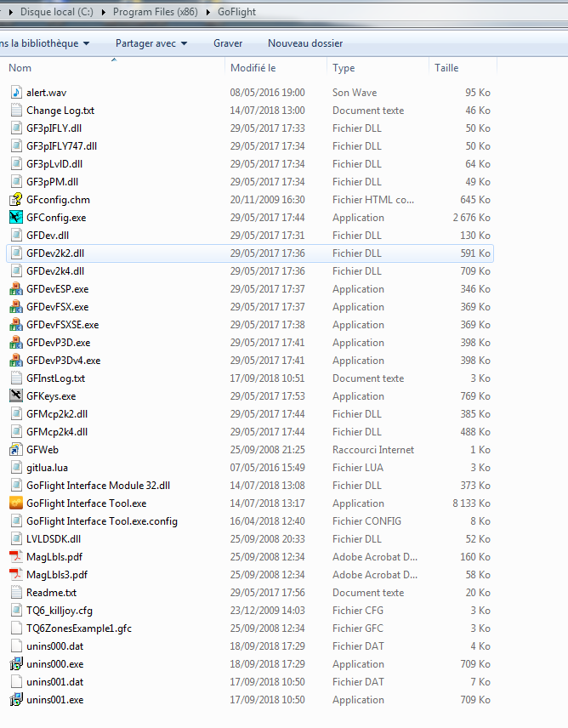Viewport: 568px width, 728px height.
Task: Click the MagLbls3.pdf Acrobat icon
Action: (x=16, y=575)
